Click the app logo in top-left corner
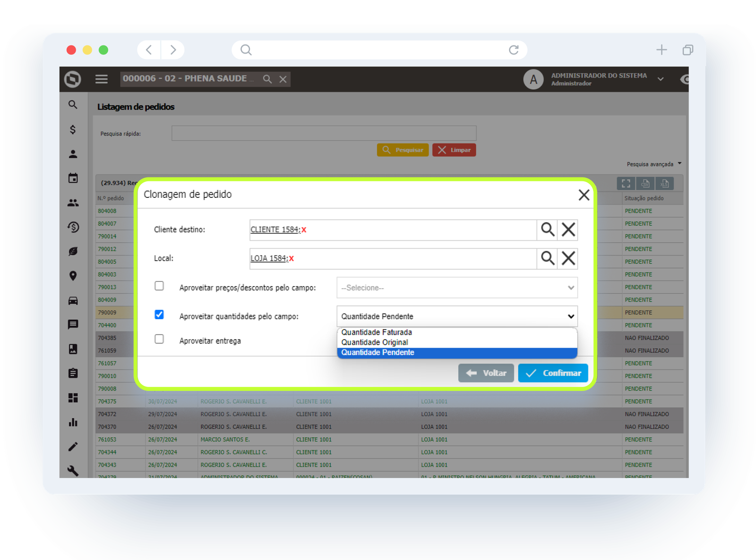 click(73, 79)
